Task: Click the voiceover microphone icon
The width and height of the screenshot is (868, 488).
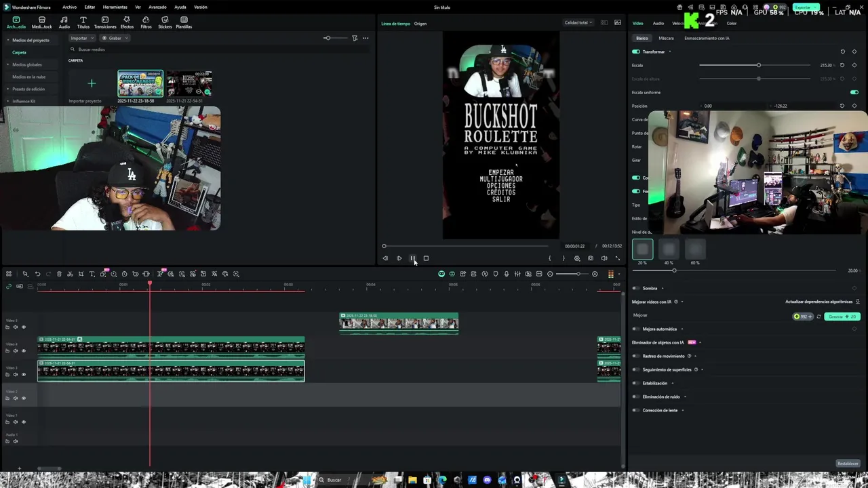Action: pos(507,274)
